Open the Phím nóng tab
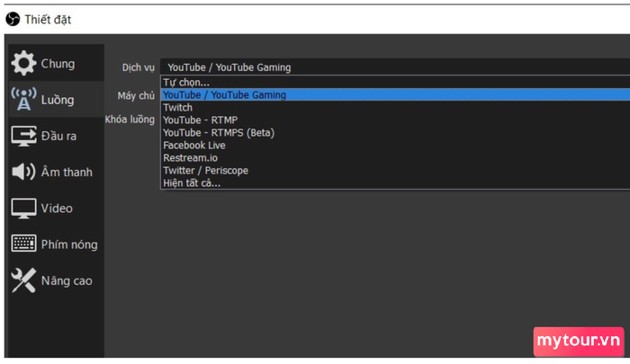630x364 pixels. pyautogui.click(x=56, y=244)
